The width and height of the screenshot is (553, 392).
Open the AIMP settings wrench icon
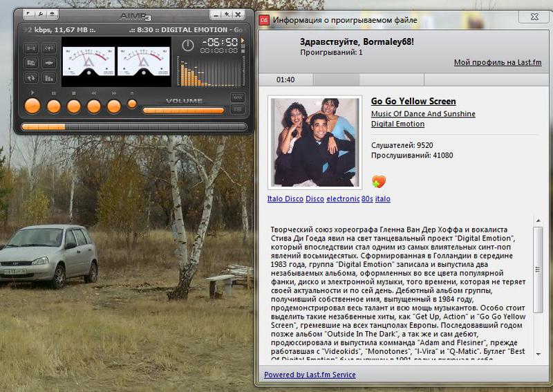tap(40, 14)
